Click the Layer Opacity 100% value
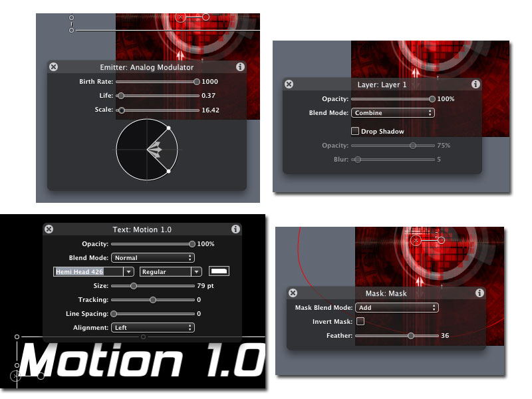Viewport: 532px width, 399px height. click(446, 99)
